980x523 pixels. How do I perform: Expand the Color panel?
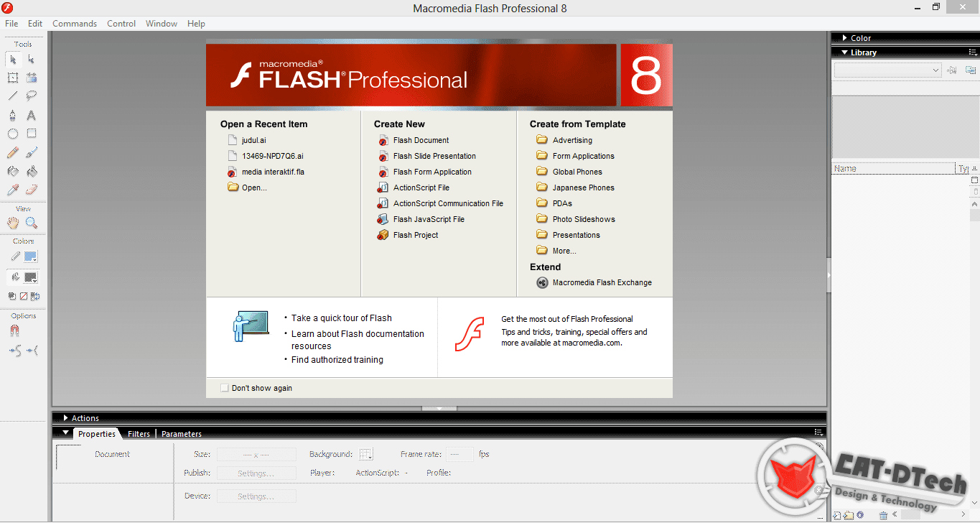pos(844,37)
